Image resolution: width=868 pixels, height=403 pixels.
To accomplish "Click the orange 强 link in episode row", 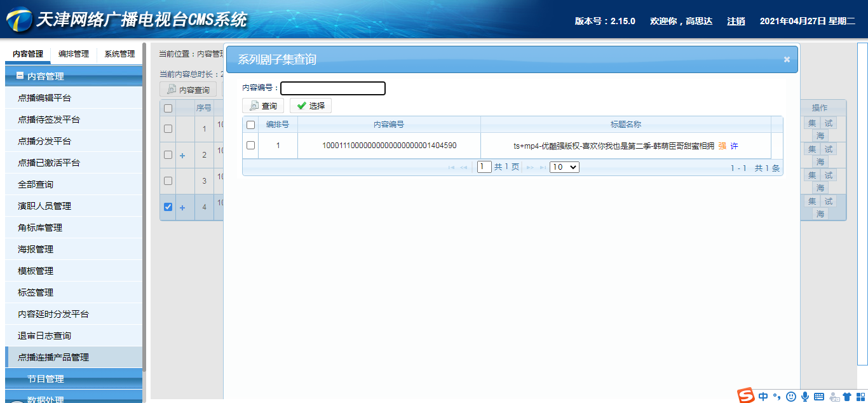I will [722, 146].
